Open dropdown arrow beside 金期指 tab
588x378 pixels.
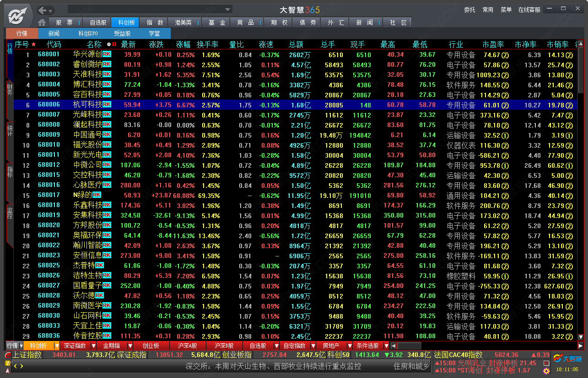pos(130,346)
